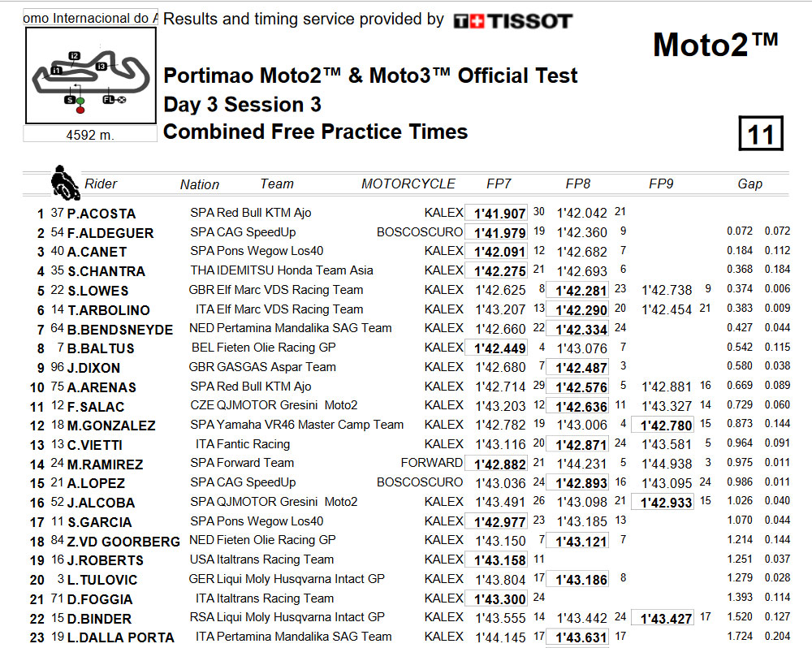Click the I3 sector marker on map

pos(101,67)
